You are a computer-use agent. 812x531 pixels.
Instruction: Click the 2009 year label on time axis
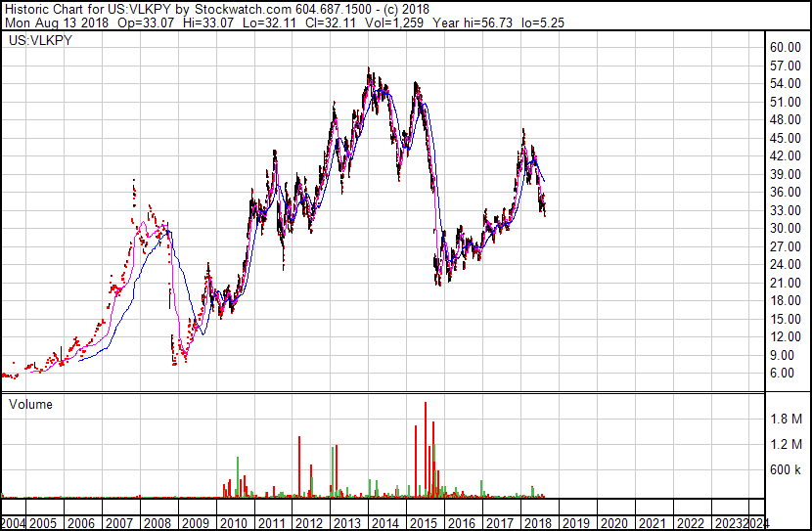click(x=196, y=523)
